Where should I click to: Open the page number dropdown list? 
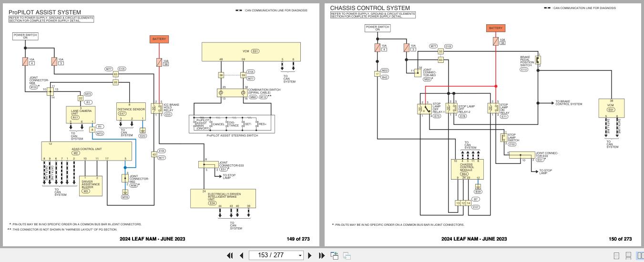300,255
